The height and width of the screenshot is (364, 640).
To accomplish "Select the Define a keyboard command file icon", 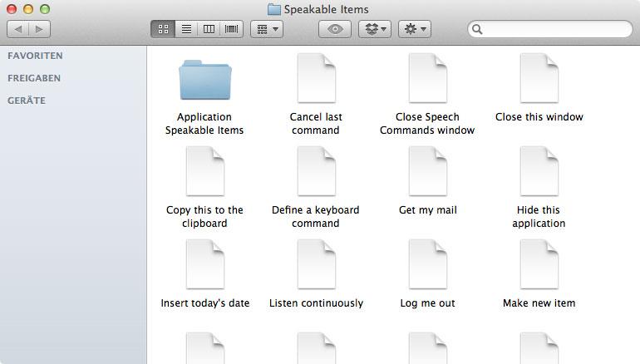I will [x=317, y=171].
